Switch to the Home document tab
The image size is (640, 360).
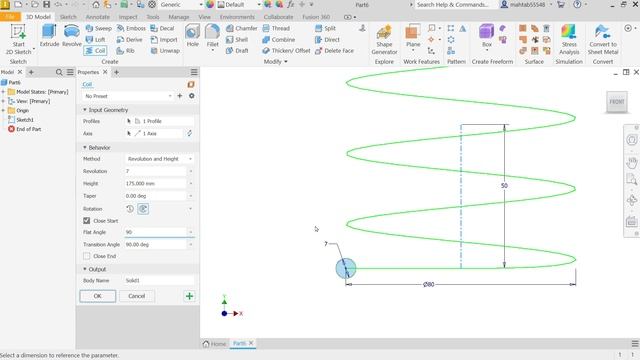coord(214,344)
